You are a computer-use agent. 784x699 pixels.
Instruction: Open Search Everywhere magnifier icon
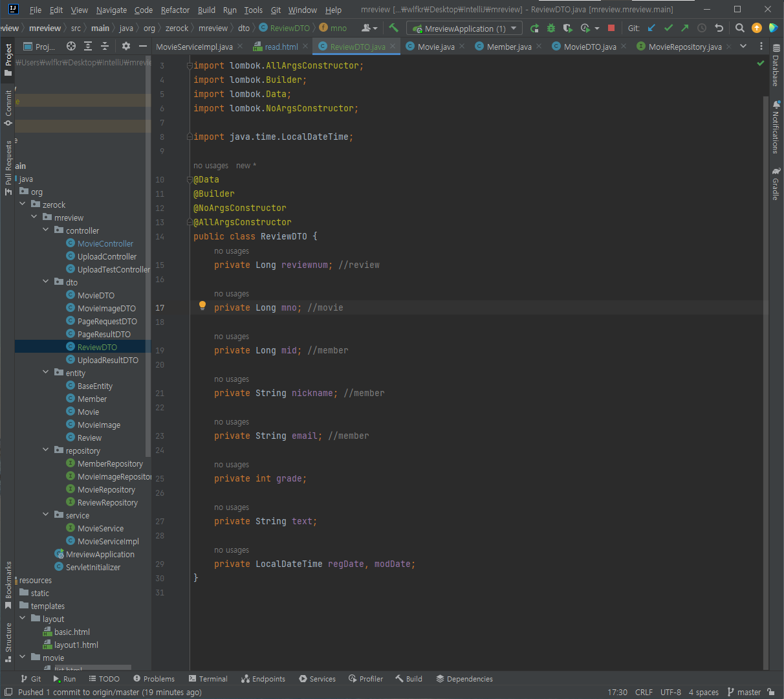click(x=740, y=28)
